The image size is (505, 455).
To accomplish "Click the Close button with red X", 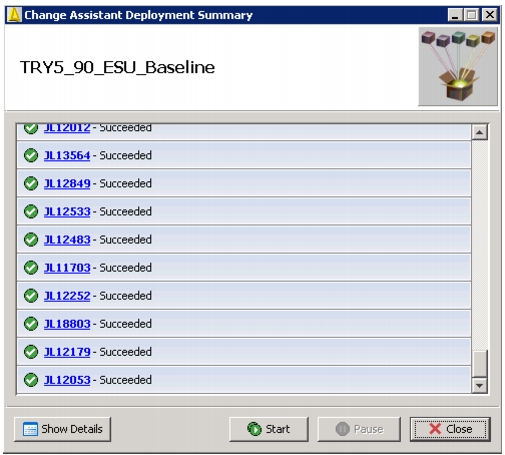I will coord(450,429).
